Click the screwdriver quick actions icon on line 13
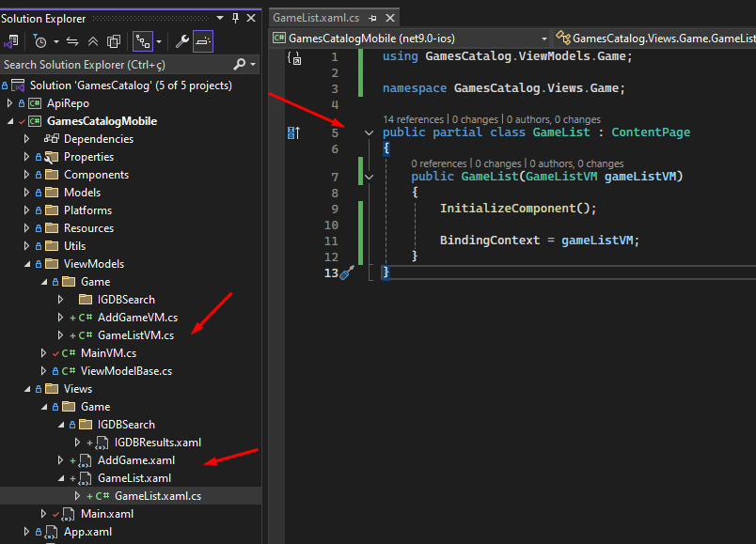Viewport: 756px width, 544px height. tap(346, 272)
